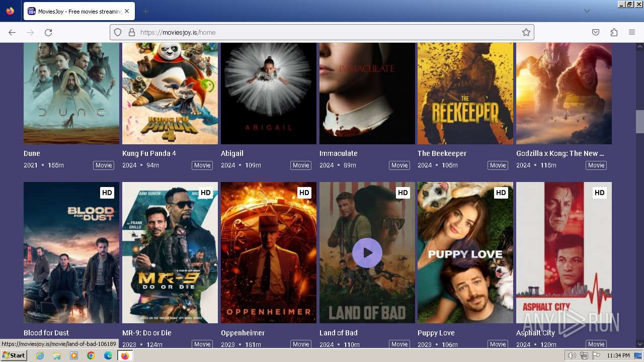
Task: Open network tray icon
Action: point(584,355)
